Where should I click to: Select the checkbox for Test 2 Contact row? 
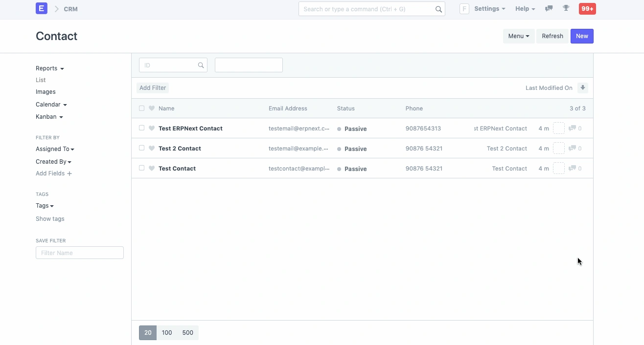tap(141, 148)
